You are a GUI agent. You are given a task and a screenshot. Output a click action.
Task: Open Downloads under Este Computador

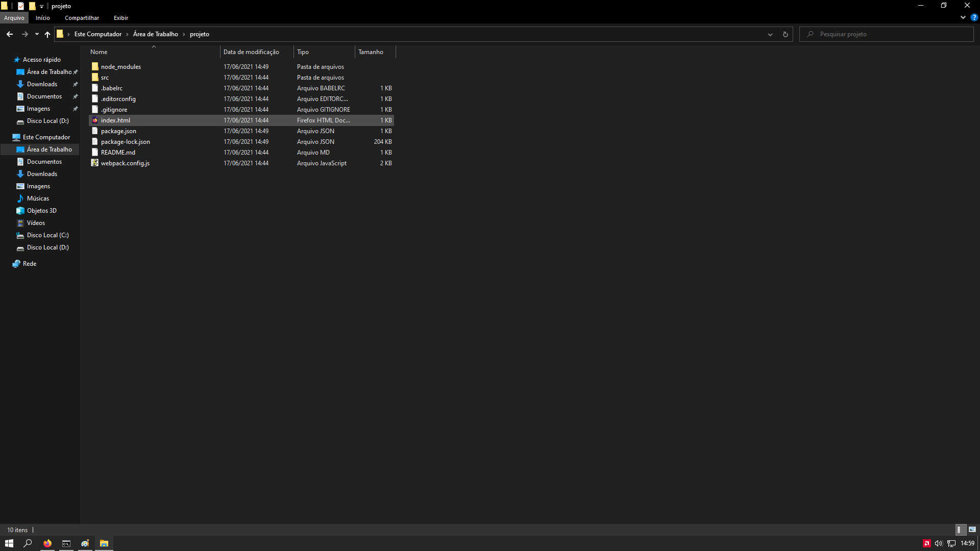click(42, 174)
